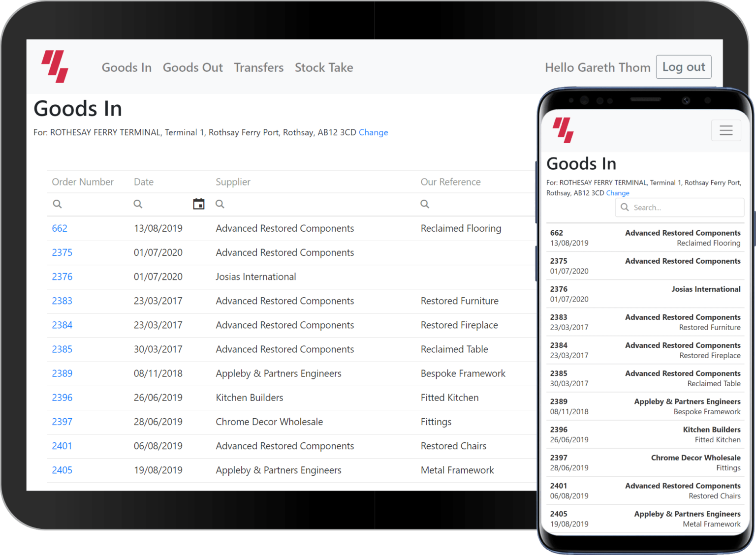Viewport: 756px width, 555px height.
Task: Click the red logo in tablet header
Action: pyautogui.click(x=55, y=66)
